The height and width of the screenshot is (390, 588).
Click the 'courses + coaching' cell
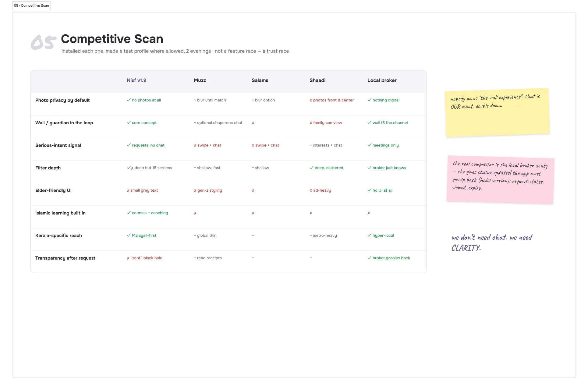coord(147,213)
